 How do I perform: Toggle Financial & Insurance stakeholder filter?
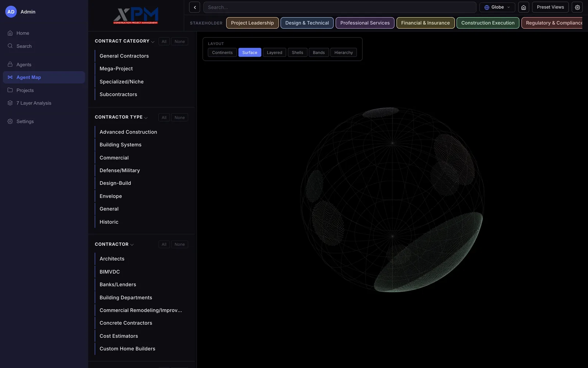click(425, 23)
